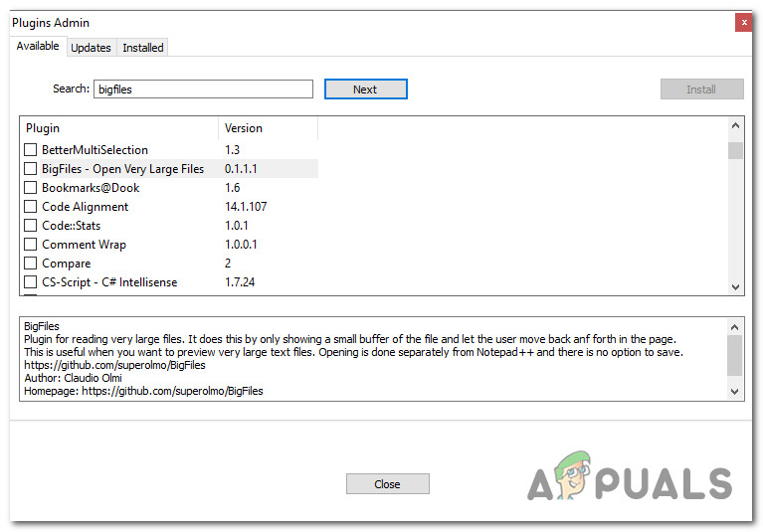This screenshot has width=763, height=532.
Task: Tick the BetterMultiSelection plugin checkbox
Action: 30,149
